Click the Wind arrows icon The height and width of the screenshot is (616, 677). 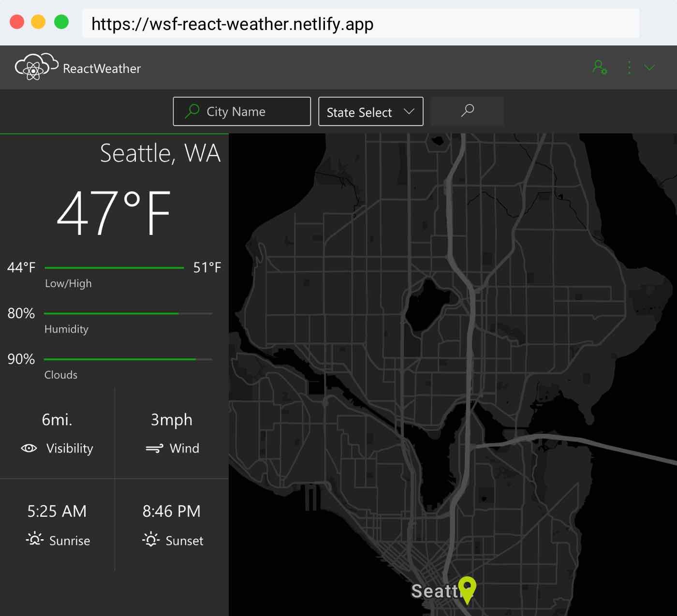coord(154,448)
